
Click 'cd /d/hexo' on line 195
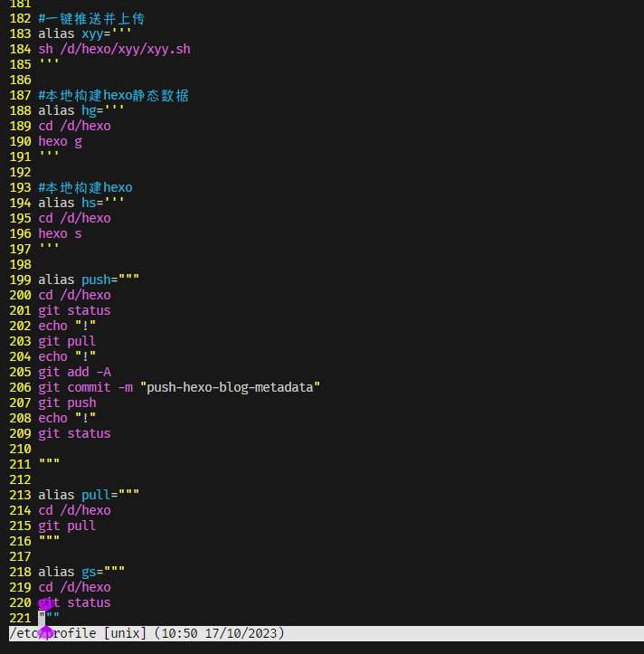click(x=75, y=218)
